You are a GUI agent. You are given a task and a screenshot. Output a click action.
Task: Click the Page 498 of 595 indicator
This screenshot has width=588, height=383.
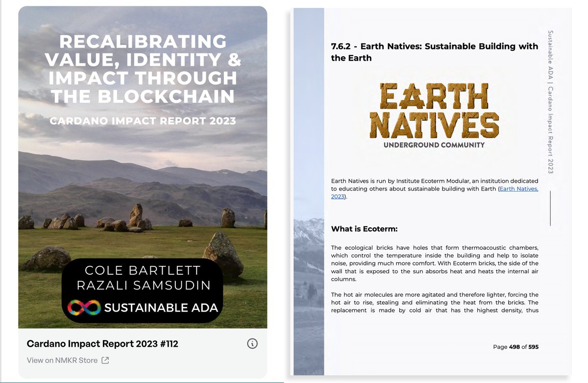(x=515, y=347)
